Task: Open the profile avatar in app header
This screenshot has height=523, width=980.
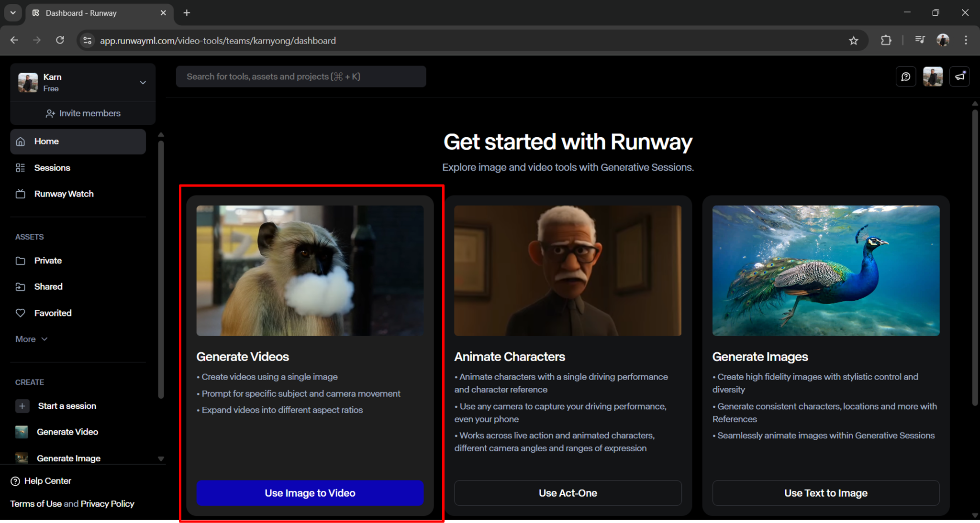Action: click(933, 76)
